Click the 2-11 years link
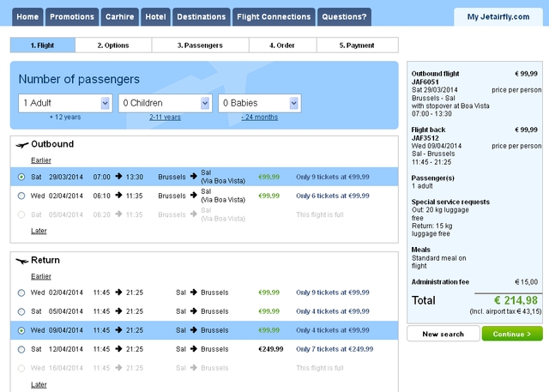 point(165,118)
